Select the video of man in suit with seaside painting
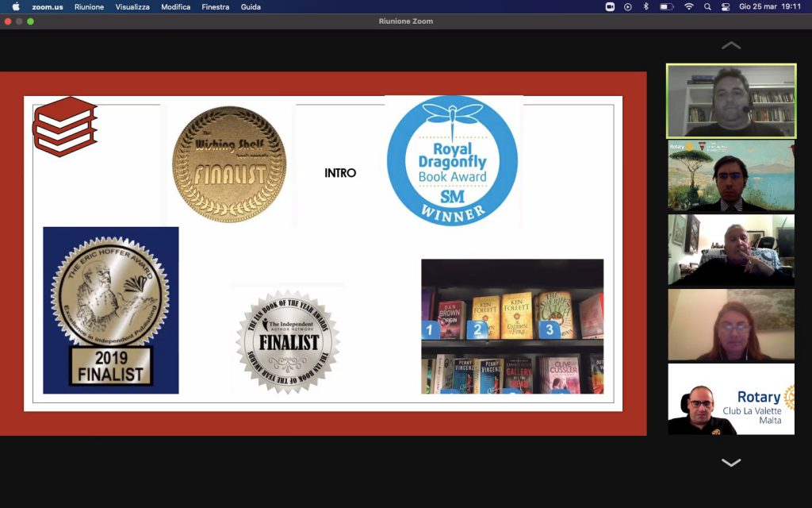Viewport: 812px width, 508px height. [x=730, y=175]
